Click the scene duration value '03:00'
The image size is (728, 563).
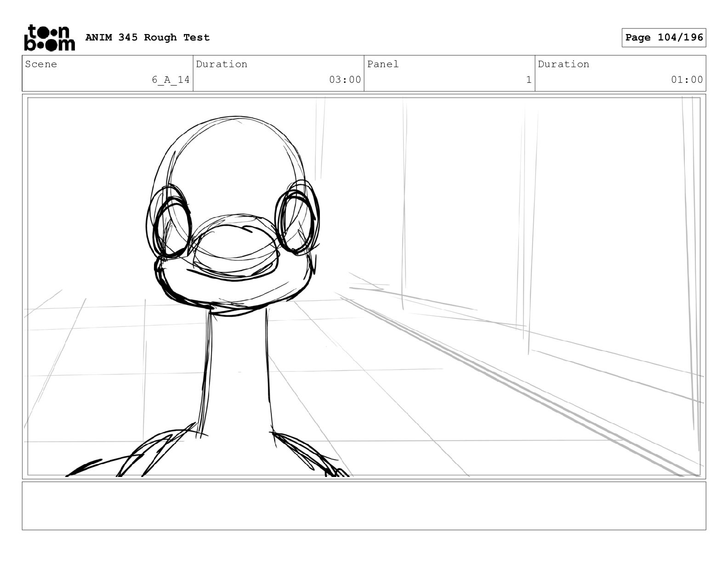pyautogui.click(x=345, y=80)
